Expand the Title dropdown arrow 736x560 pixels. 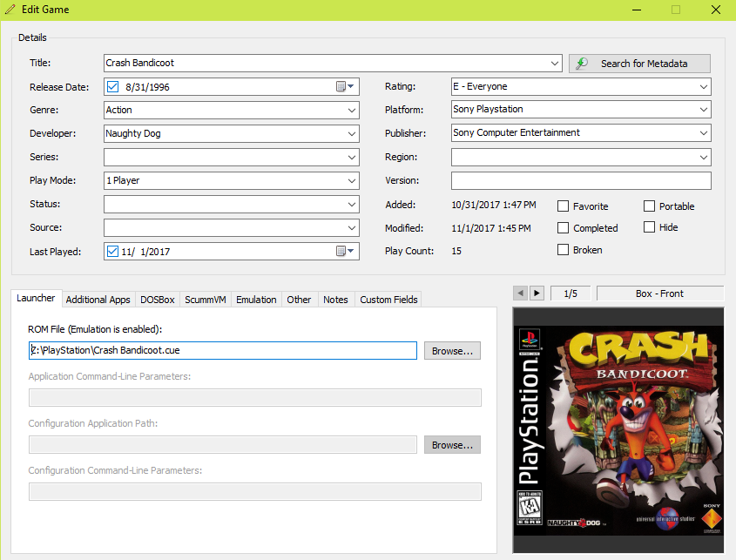coord(554,63)
